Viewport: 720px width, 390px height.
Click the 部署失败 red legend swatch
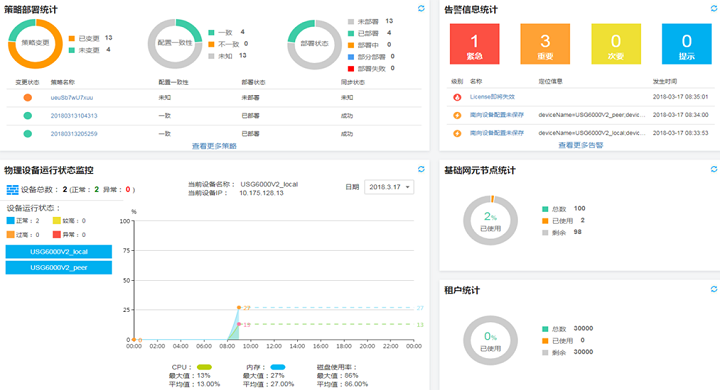coord(351,69)
